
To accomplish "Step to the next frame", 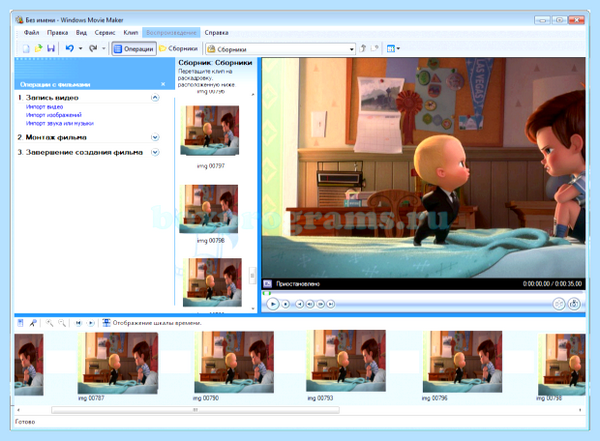I will pyautogui.click(x=321, y=304).
